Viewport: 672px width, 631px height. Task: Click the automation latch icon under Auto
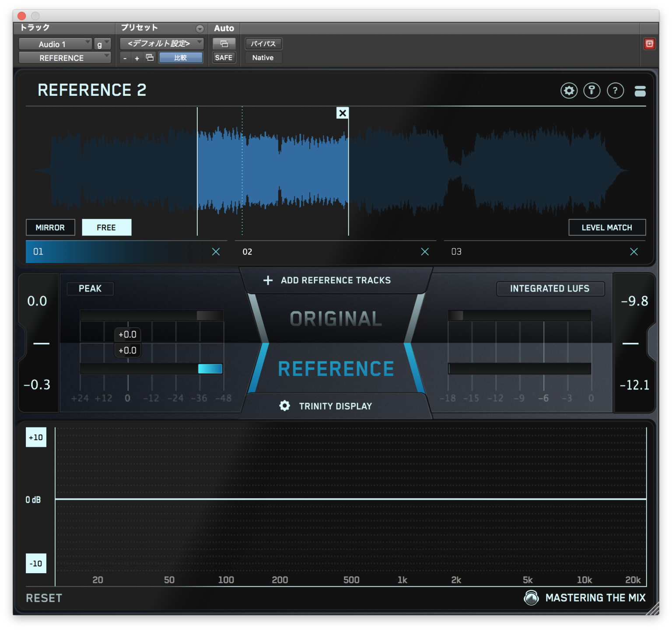coord(224,44)
